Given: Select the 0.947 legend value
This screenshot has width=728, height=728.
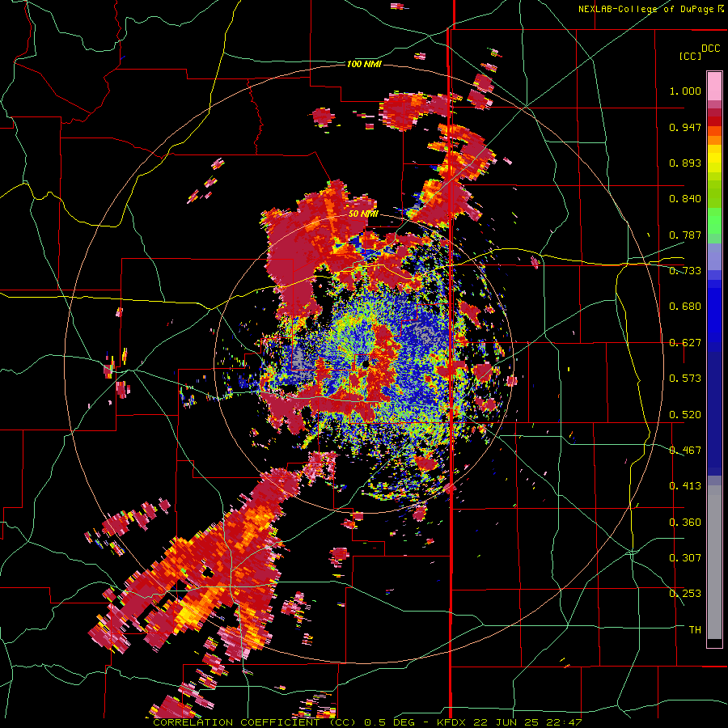Looking at the screenshot, I should point(685,127).
